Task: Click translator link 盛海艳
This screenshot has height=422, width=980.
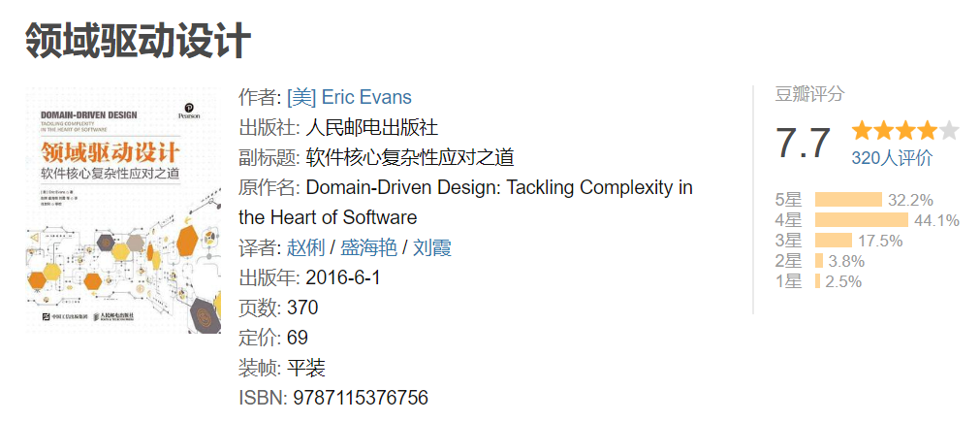Action: (x=368, y=248)
